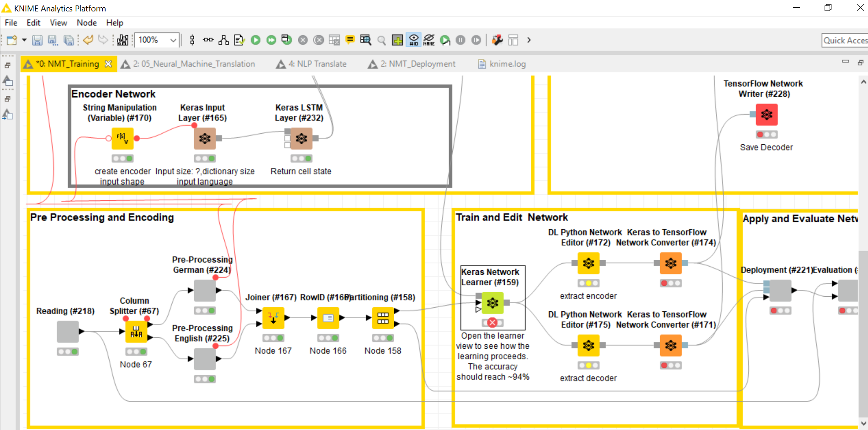
Task: Toggle the hide node IDs eye button
Action: [x=413, y=40]
